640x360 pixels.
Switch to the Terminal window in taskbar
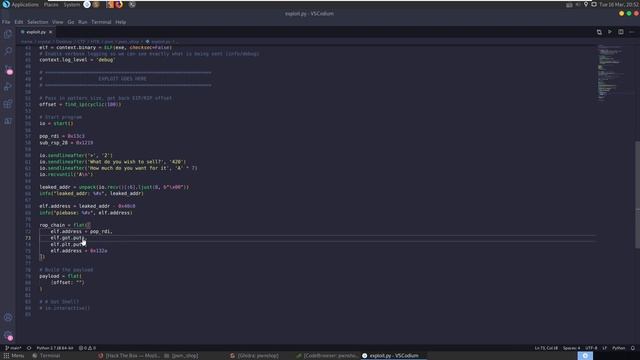click(46, 356)
